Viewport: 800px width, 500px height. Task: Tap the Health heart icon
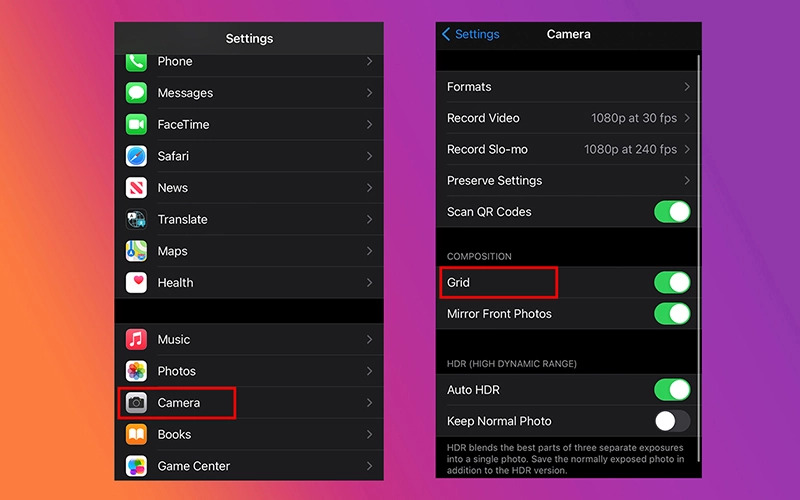[136, 283]
